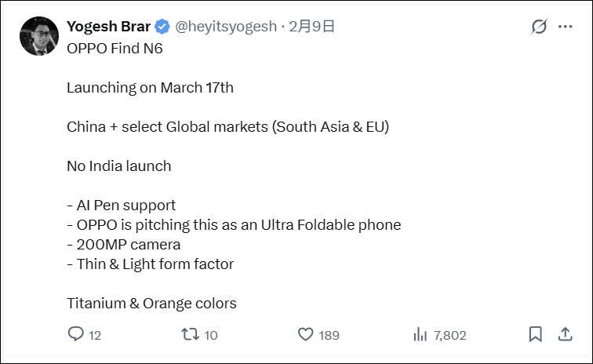The image size is (593, 364).
Task: Click the "Titanium & Orange colors" line
Action: click(x=151, y=303)
